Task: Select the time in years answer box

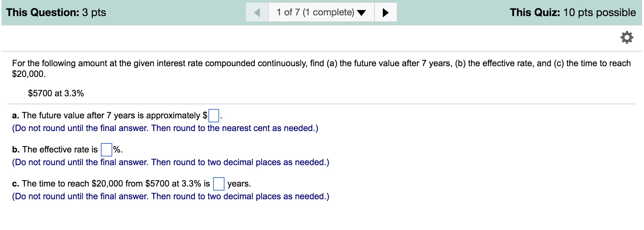Action: [x=219, y=184]
